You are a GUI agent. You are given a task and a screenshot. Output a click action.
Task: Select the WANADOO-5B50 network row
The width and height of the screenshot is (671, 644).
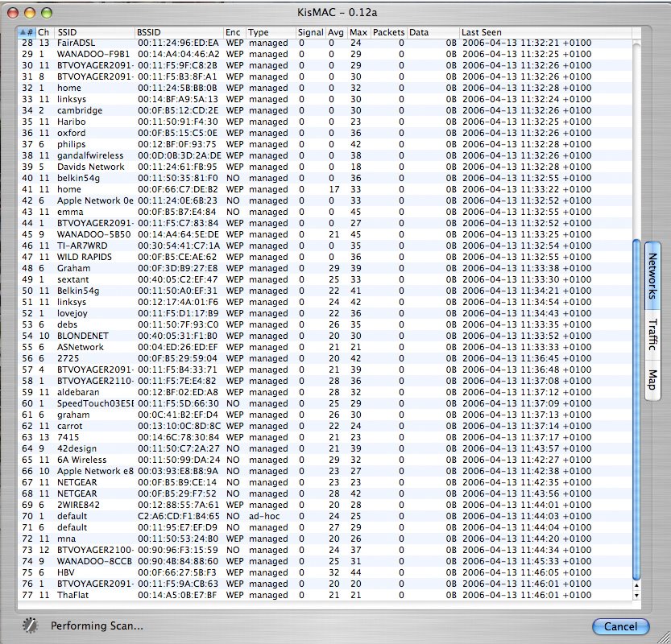click(x=325, y=234)
